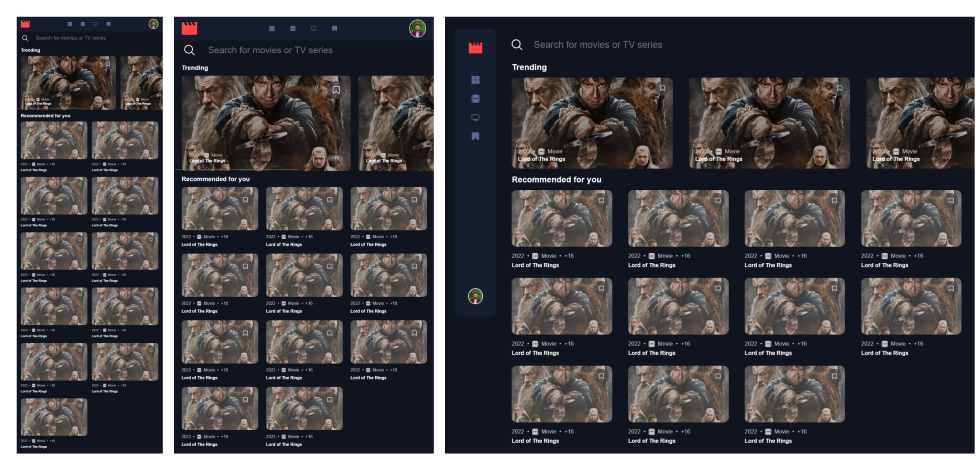
Task: Bookmark last Recommended card in desktop top row
Action: tap(951, 200)
